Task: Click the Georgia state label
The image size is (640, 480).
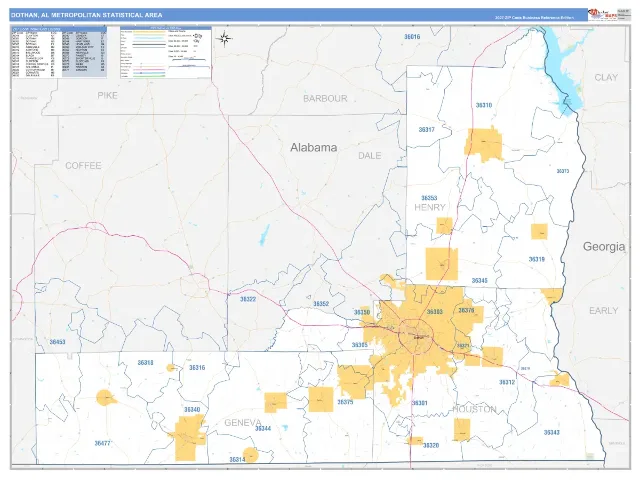Action: [x=604, y=247]
